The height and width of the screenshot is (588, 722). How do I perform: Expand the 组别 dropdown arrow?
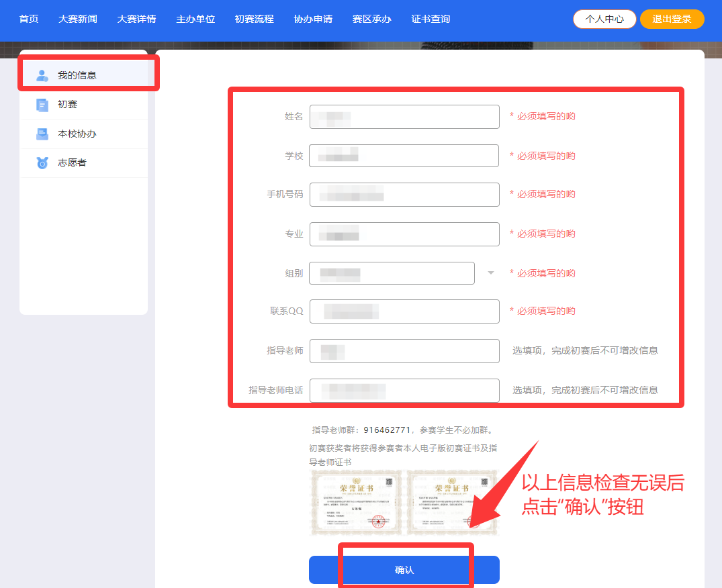tap(491, 273)
